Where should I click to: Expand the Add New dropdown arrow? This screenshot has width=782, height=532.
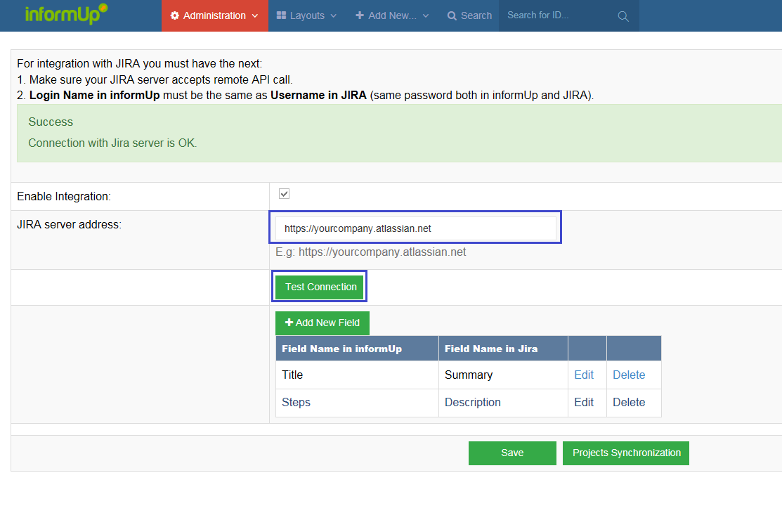click(x=425, y=16)
